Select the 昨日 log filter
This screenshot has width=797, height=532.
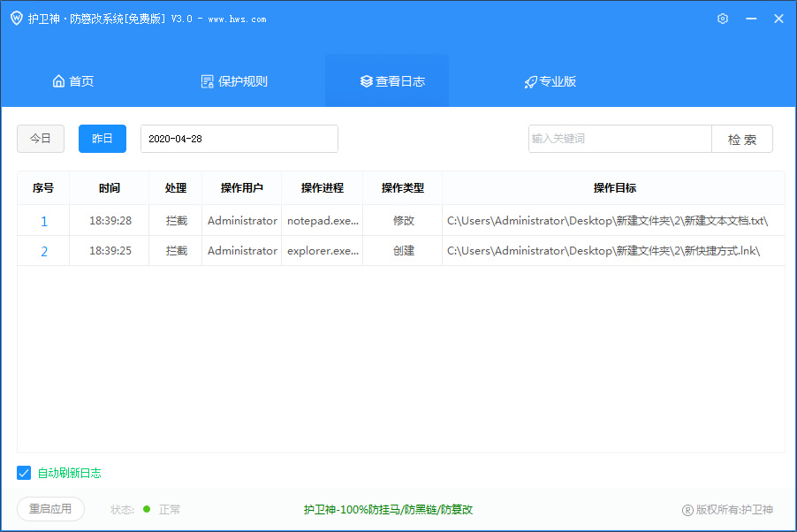[x=102, y=138]
